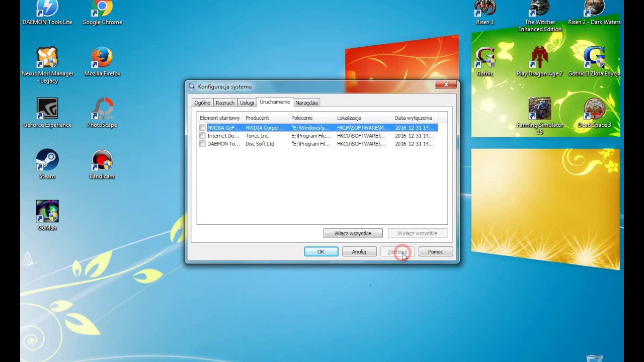This screenshot has width=644, height=362.
Task: Launch Risen 2 Dark Waters shortcut
Action: (594, 13)
